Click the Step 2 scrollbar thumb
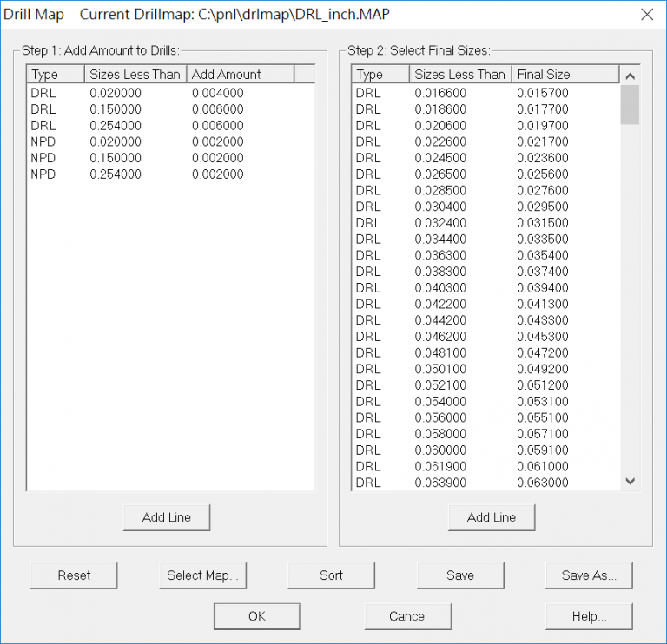Viewport: 667px width, 644px height. tap(630, 104)
